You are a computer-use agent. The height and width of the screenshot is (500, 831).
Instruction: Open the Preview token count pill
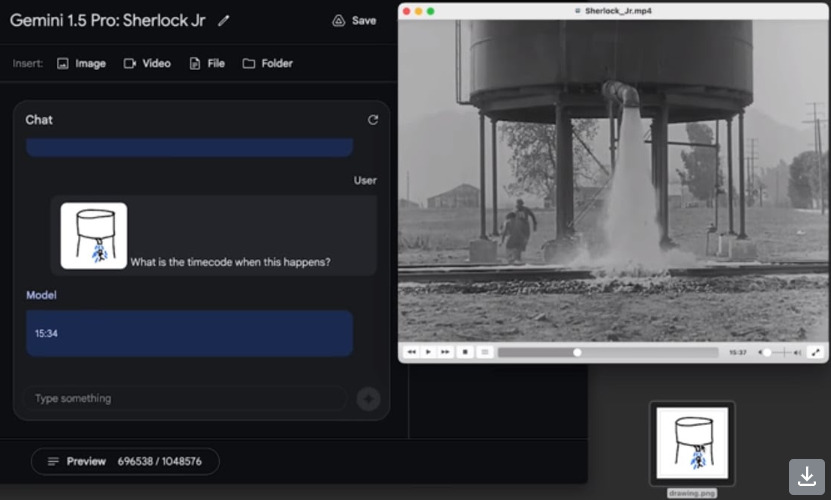click(125, 461)
